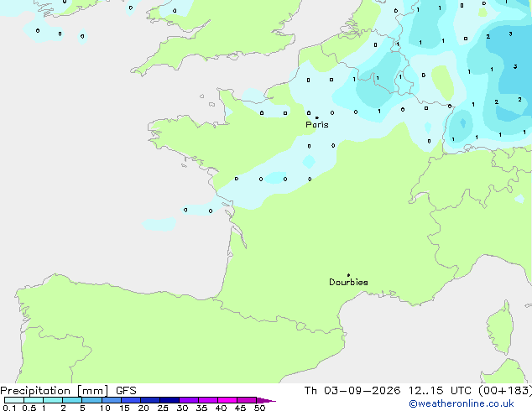Image resolution: width=532 pixels, height=411 pixels.
Task: Click the legend value label '50'
Action: pyautogui.click(x=259, y=408)
